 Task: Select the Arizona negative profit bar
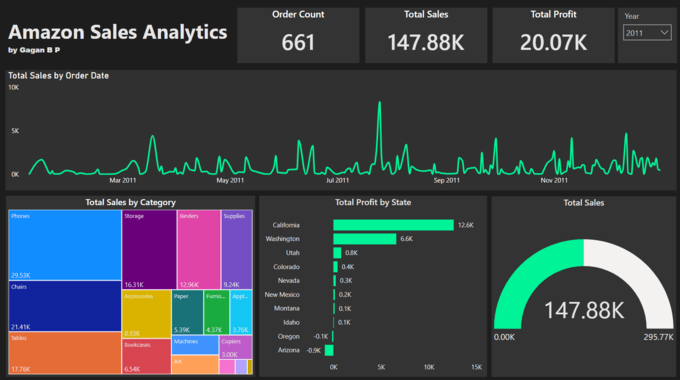tap(329, 350)
